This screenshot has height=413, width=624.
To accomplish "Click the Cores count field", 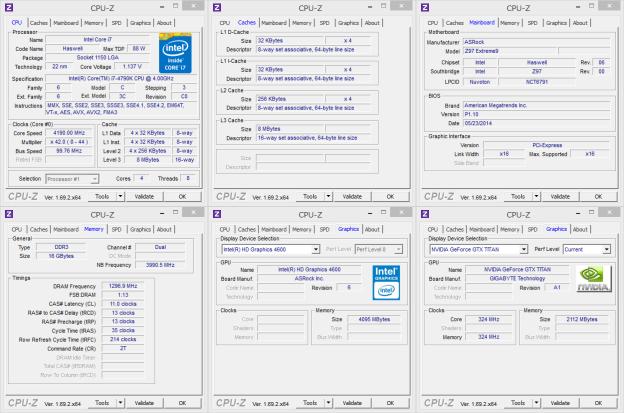I will tap(141, 179).
